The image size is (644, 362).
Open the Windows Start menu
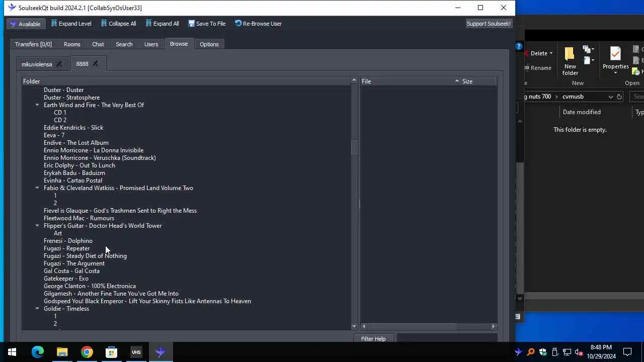[x=12, y=352]
